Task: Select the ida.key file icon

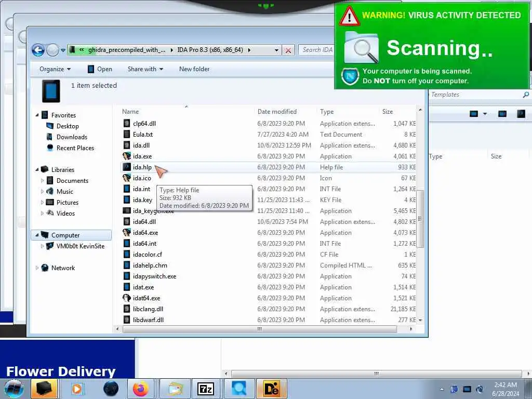Action: (x=127, y=200)
